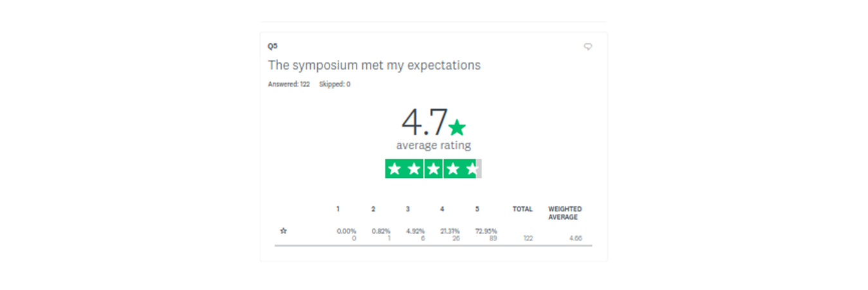The image size is (868, 290).
Task: Click the TOTAL column header
Action: click(x=522, y=209)
